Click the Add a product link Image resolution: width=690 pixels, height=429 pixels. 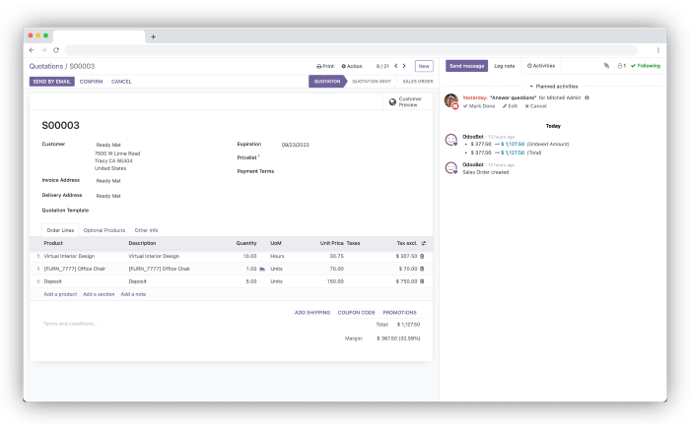click(x=60, y=294)
